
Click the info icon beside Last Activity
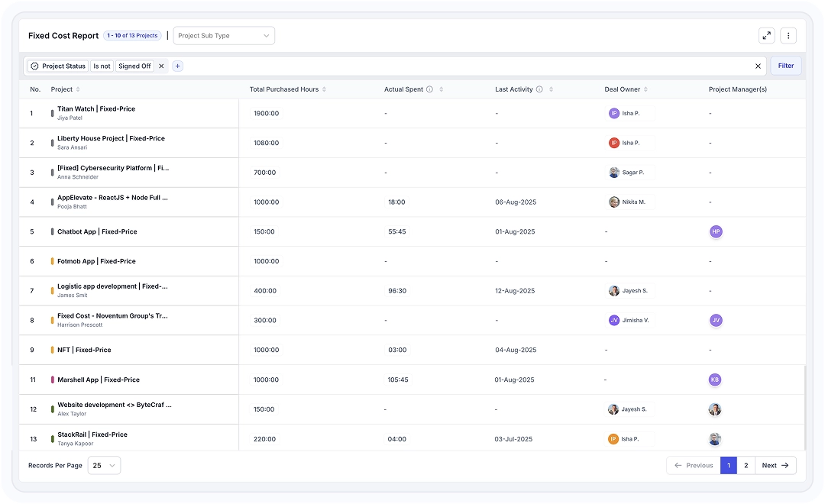point(539,89)
